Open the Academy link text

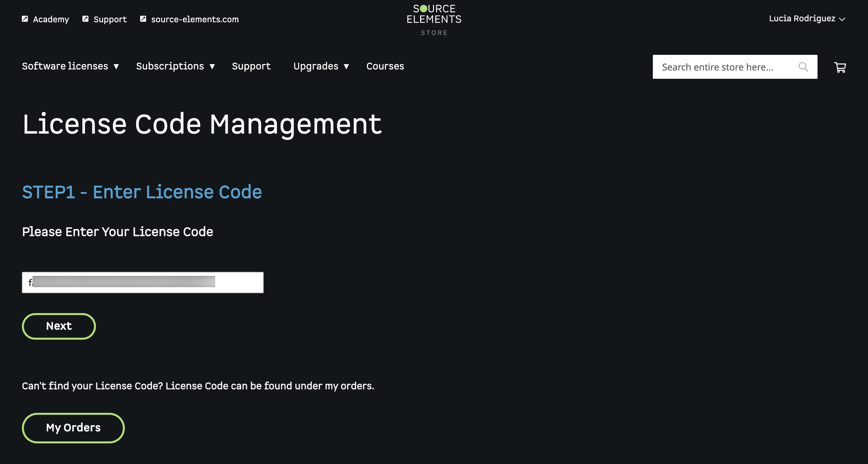pyautogui.click(x=51, y=19)
